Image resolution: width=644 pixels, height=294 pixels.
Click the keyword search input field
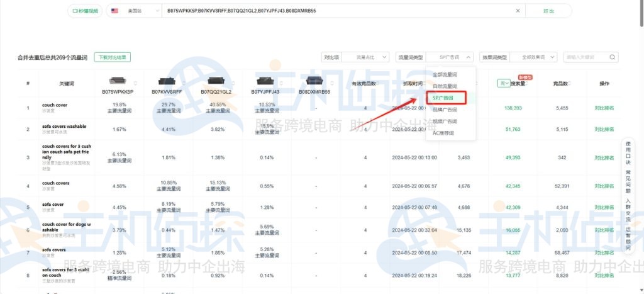click(586, 57)
